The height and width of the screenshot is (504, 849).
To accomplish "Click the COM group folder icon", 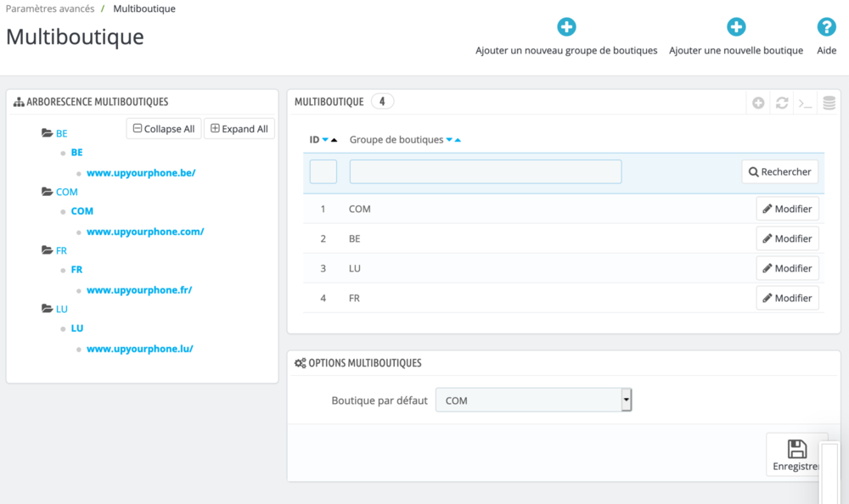I will pos(47,191).
